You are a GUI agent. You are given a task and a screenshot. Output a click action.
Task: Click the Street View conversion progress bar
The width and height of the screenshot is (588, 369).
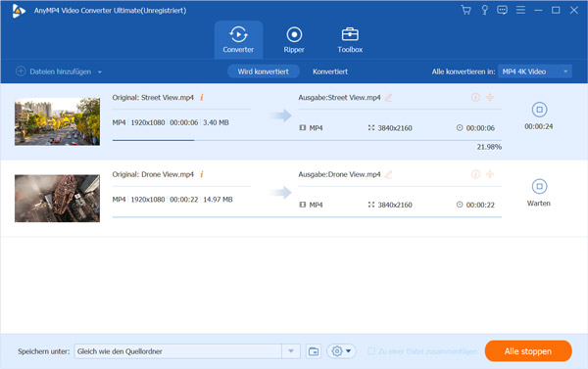tap(307, 140)
